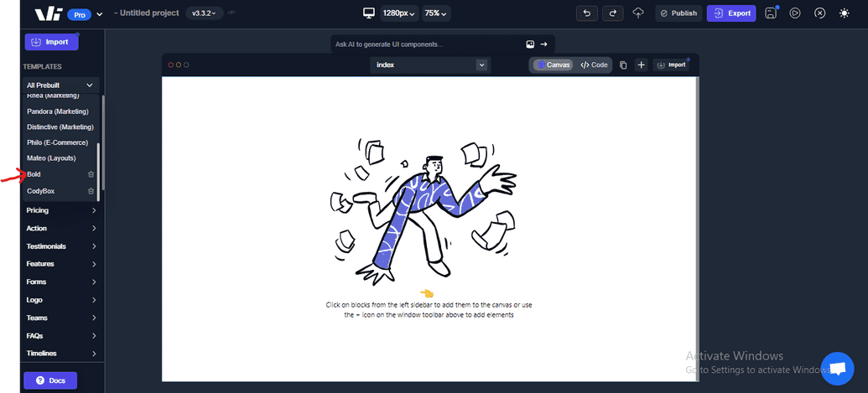868x393 pixels.
Task: Delete the Bold template via trash icon
Action: (91, 174)
